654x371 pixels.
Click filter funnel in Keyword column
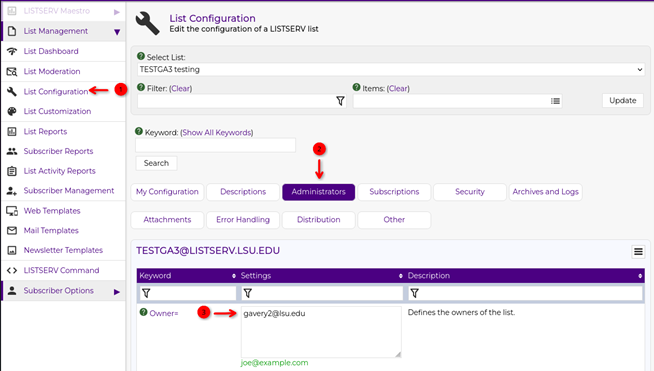[x=146, y=293]
